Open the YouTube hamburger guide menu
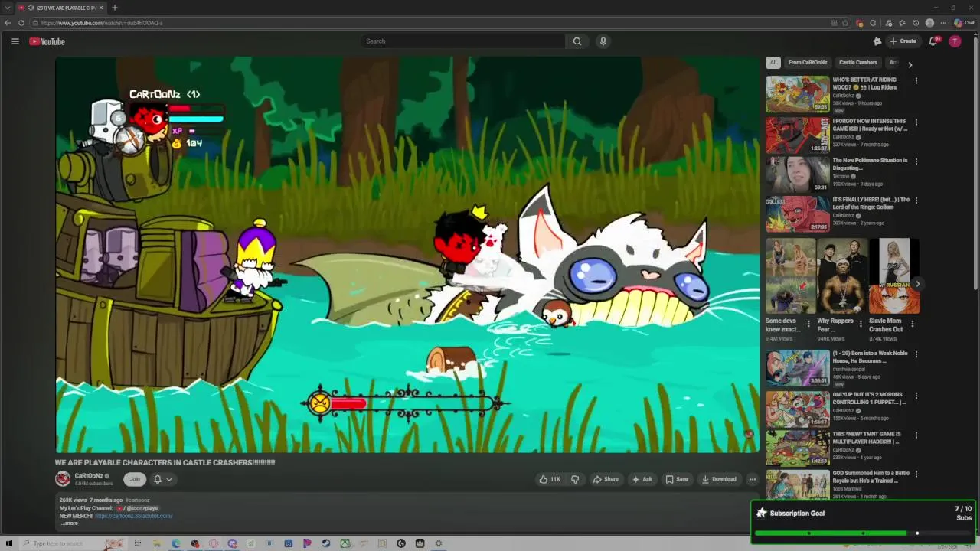 click(x=15, y=41)
